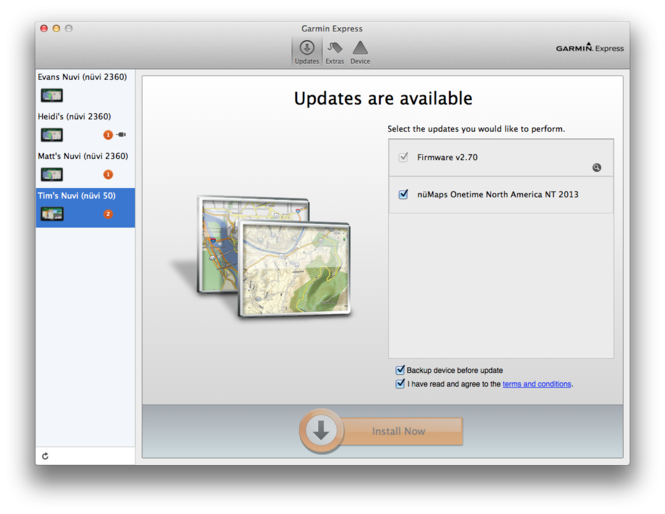Click the Firmware v2.70 label

(x=447, y=157)
